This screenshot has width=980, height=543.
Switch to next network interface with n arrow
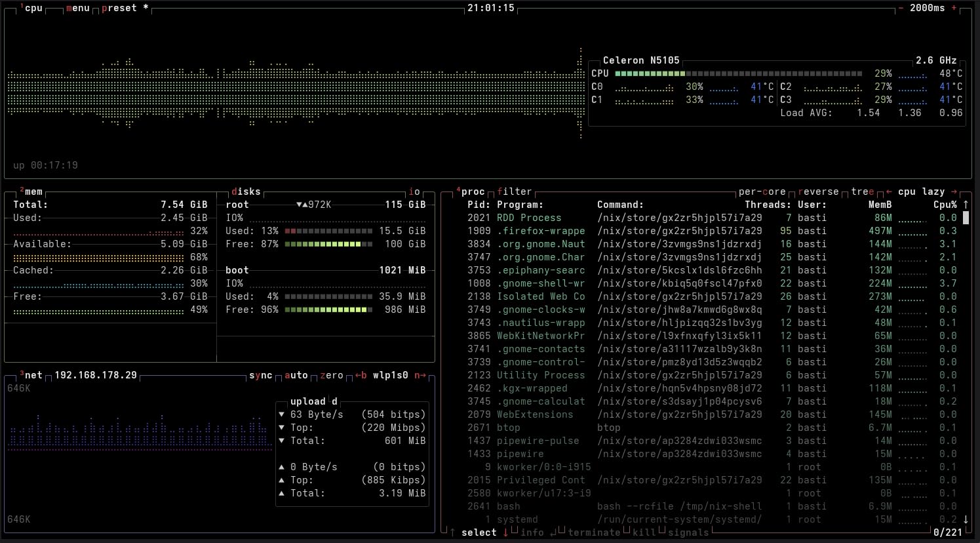coord(420,375)
